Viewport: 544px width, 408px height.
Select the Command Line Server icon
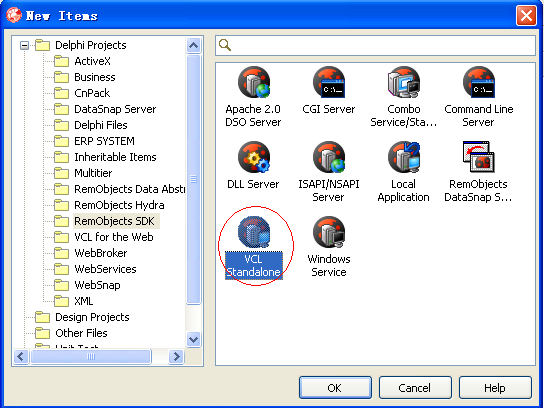point(478,82)
